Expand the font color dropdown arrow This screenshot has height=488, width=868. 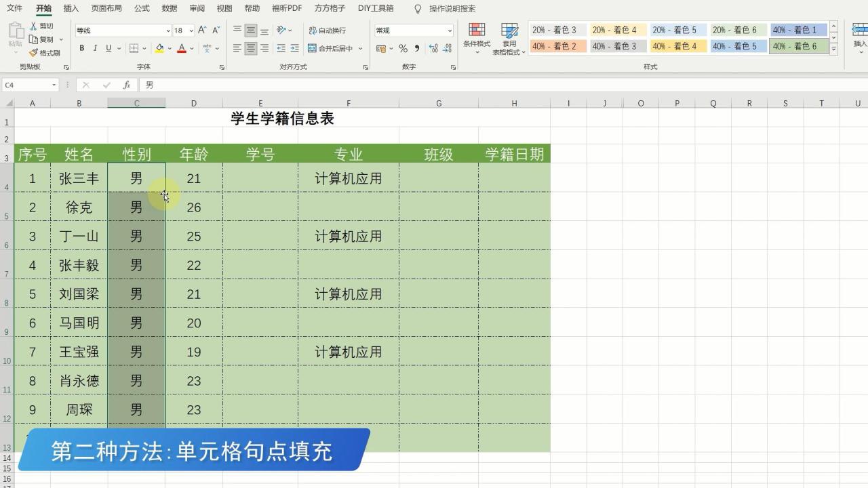tap(192, 48)
